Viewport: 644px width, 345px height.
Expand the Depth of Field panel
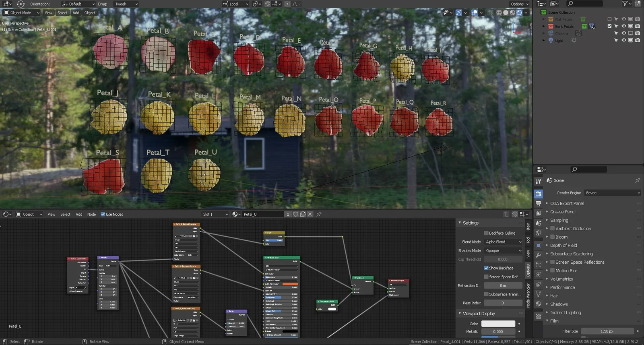pyautogui.click(x=563, y=245)
